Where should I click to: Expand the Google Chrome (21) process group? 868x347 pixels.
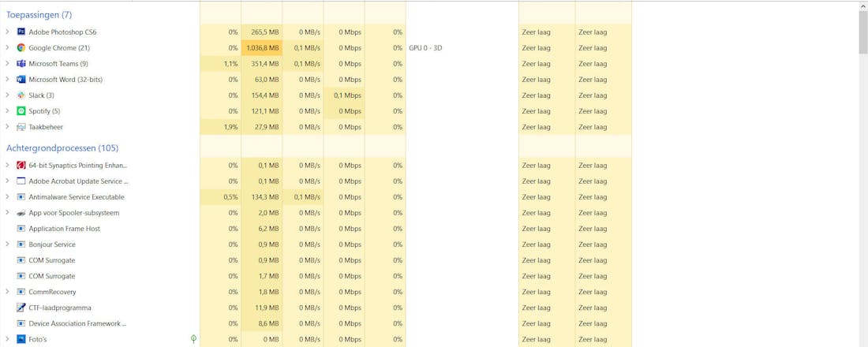tap(8, 48)
